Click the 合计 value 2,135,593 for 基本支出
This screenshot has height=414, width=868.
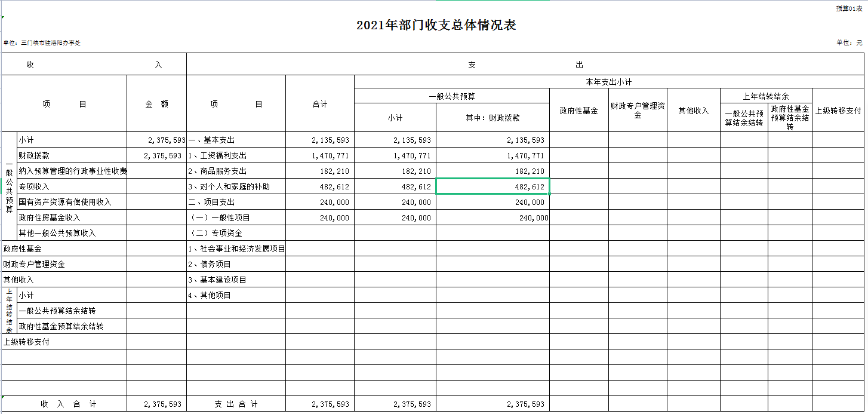pos(330,140)
